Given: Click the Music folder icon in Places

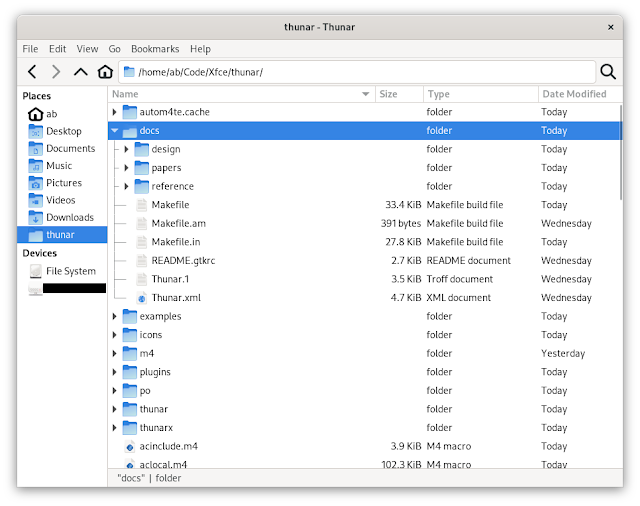Looking at the screenshot, I should coord(36,166).
